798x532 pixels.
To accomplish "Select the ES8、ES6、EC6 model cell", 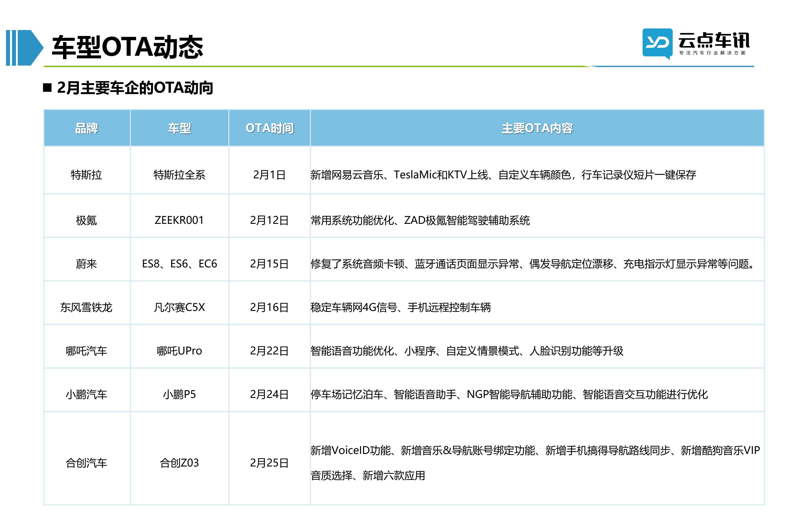I will (179, 259).
